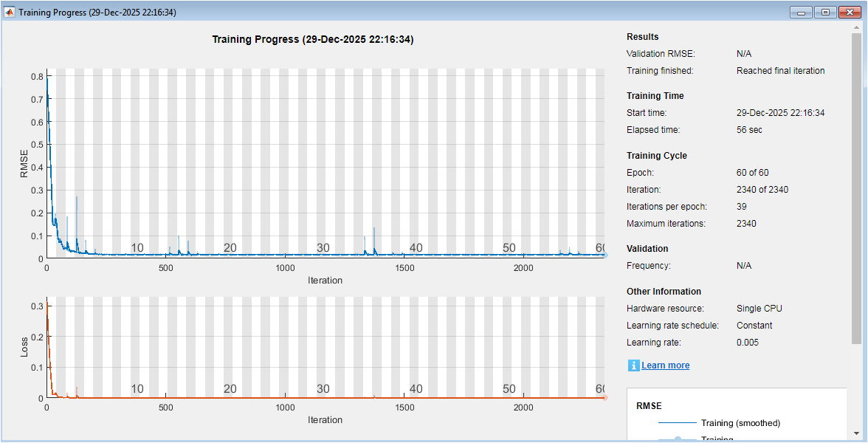Click the epoch 10 label in the RMSE plot
Image resolution: width=868 pixels, height=443 pixels.
pos(137,248)
